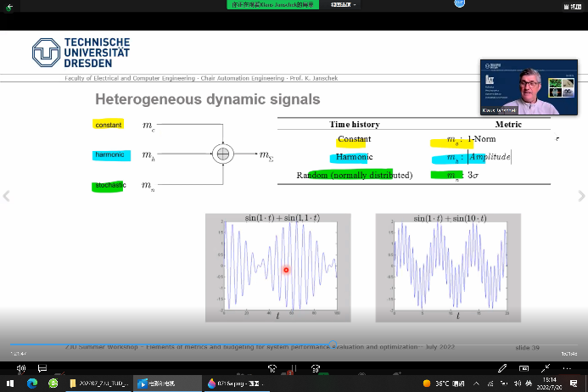Click Klaus Janschek's speaker video thumbnail
Screen dimensions: 588x392
click(x=518, y=87)
